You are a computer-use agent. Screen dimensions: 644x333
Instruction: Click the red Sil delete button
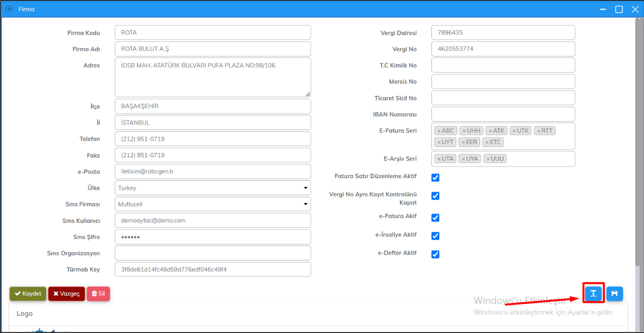point(98,294)
